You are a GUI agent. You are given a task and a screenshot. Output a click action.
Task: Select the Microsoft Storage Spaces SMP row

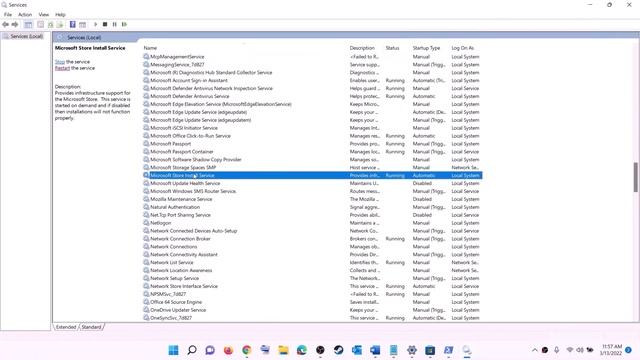[312, 167]
